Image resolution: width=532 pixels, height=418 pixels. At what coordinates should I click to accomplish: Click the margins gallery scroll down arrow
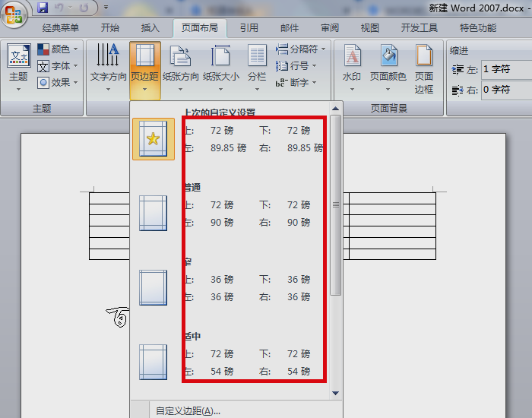click(336, 393)
